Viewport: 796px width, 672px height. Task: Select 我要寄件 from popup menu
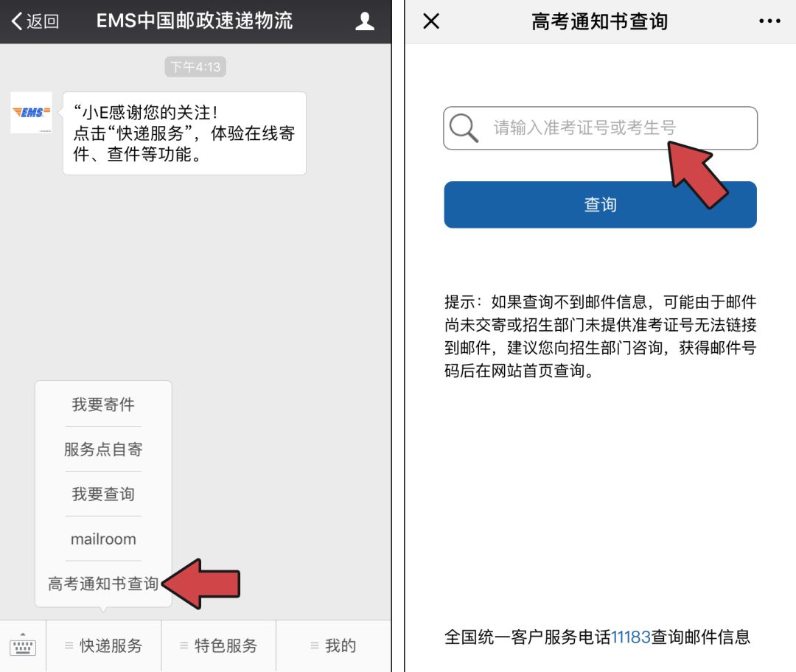103,405
